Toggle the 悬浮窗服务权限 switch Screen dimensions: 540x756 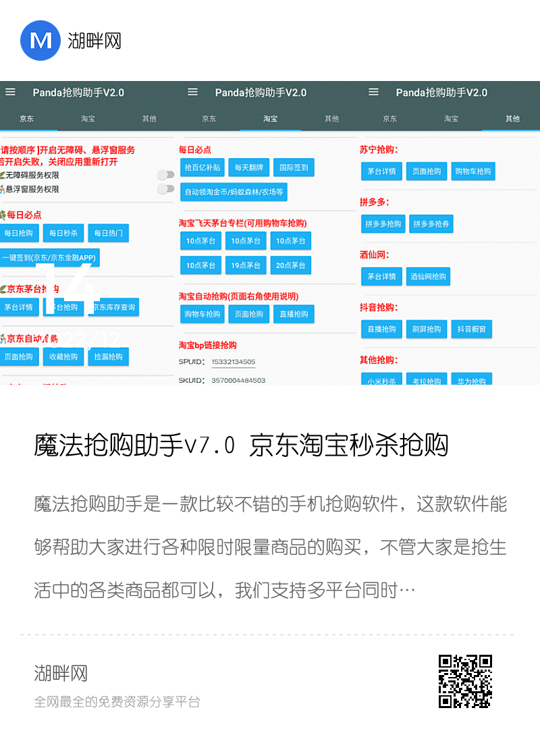(x=166, y=188)
